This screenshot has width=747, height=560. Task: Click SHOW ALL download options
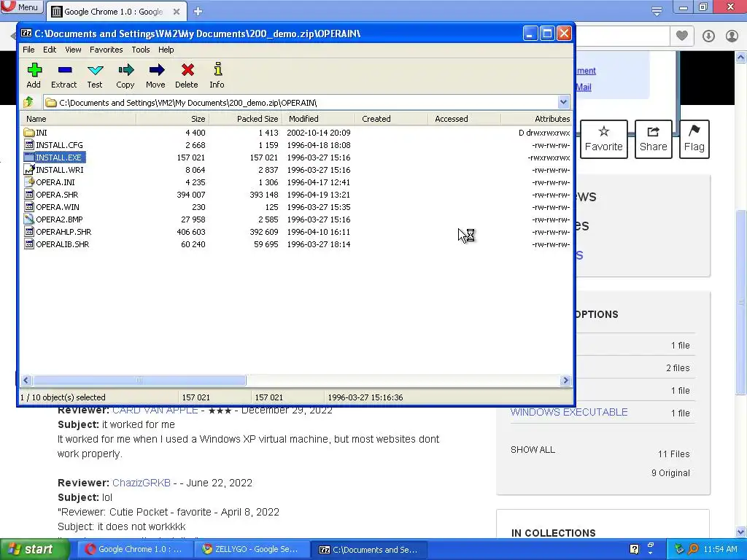click(x=533, y=449)
